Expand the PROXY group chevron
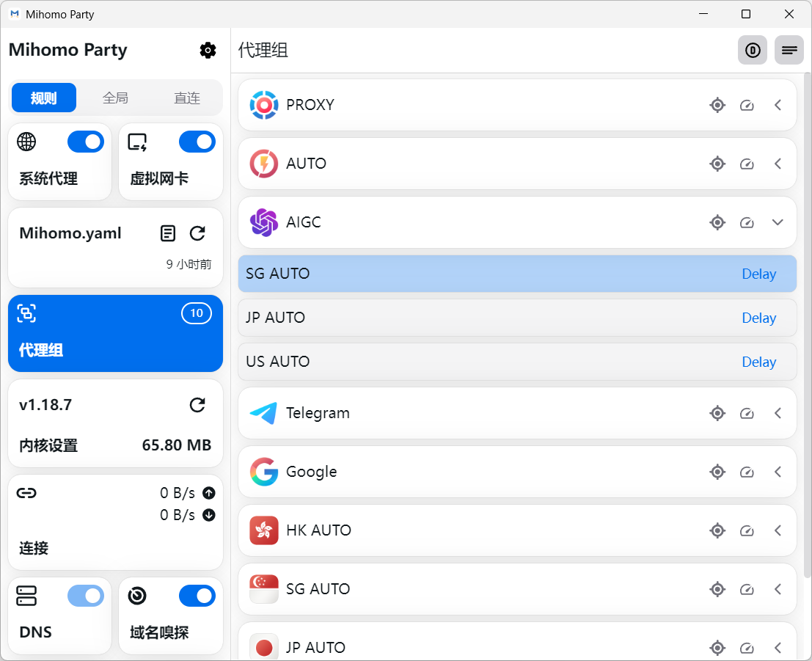 pyautogui.click(x=778, y=105)
